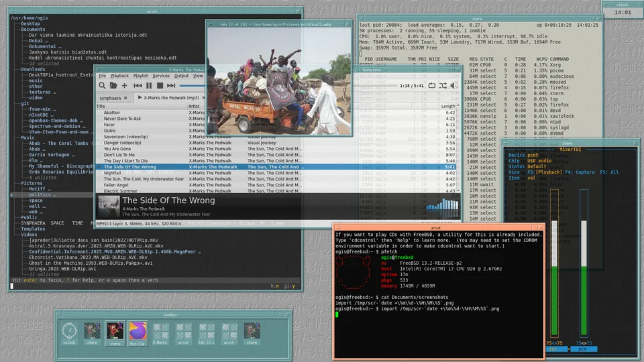Click the add files plus icon in Audacious
The height and width of the screenshot is (362, 644).
[125, 86]
